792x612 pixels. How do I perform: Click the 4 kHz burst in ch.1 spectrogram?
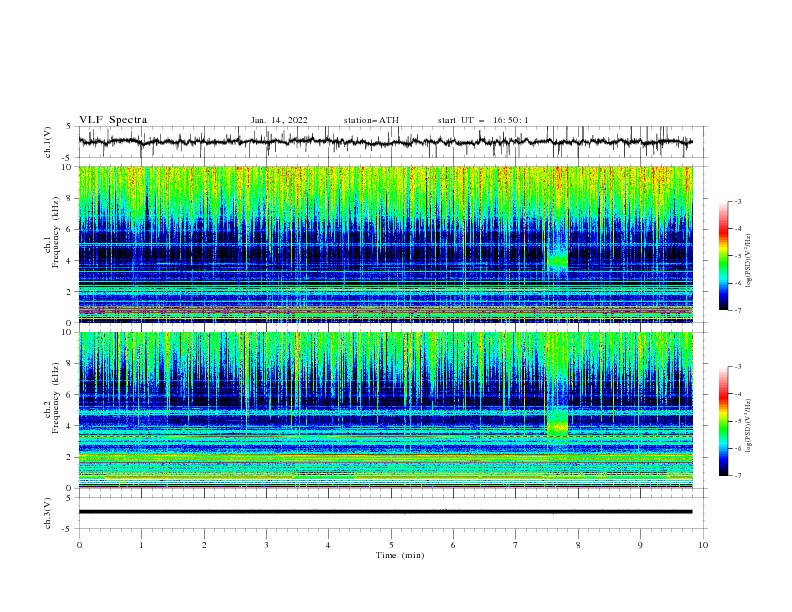[557, 259]
